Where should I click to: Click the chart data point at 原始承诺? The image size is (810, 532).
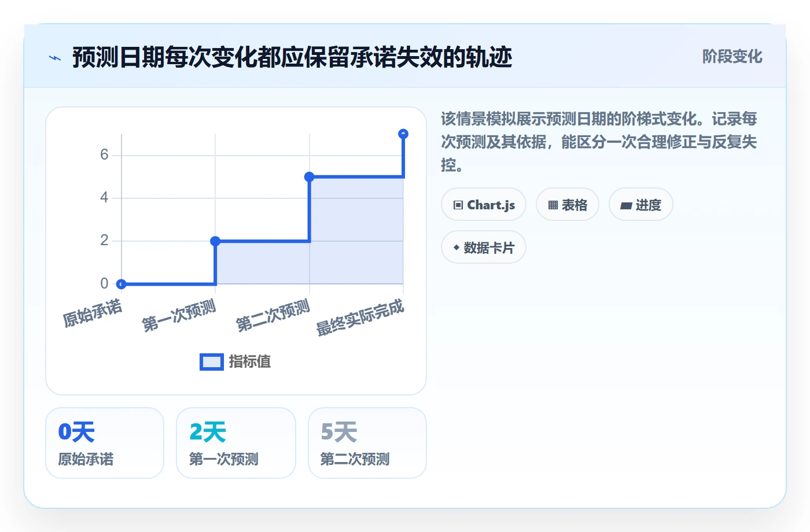(x=122, y=284)
